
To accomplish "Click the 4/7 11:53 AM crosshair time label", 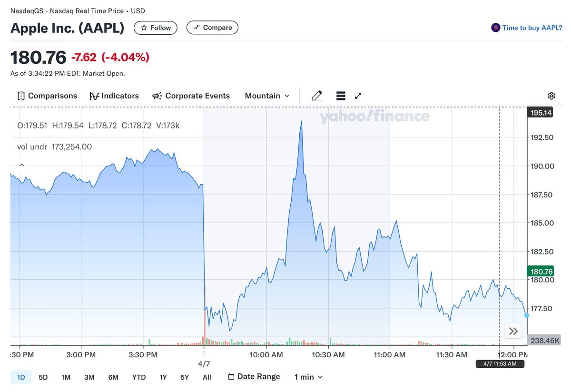I will coord(500,364).
